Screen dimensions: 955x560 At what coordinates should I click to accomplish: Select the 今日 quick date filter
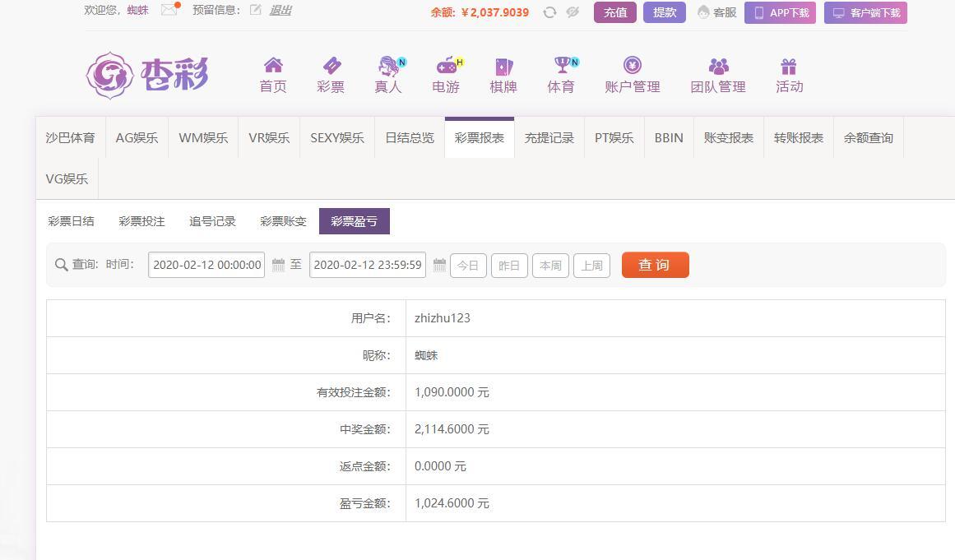pos(468,266)
